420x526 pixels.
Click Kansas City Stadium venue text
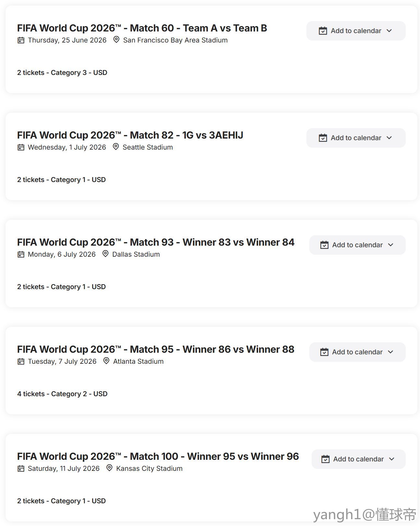(149, 469)
